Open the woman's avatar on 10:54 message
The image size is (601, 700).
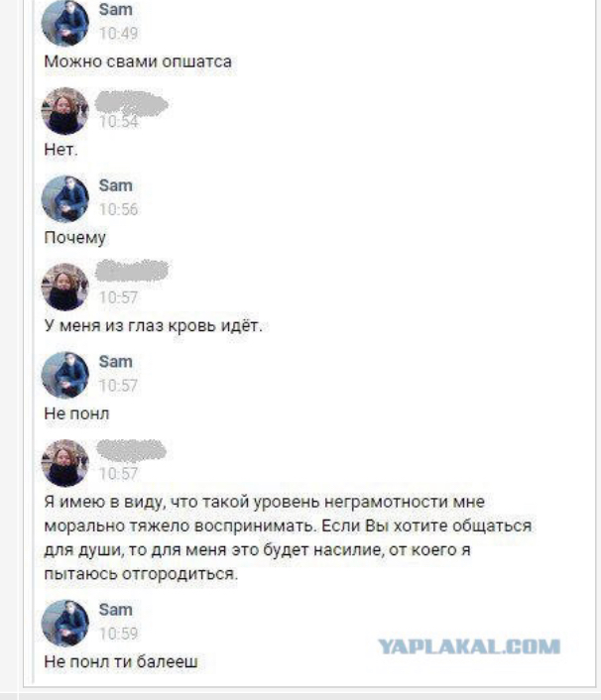[65, 111]
